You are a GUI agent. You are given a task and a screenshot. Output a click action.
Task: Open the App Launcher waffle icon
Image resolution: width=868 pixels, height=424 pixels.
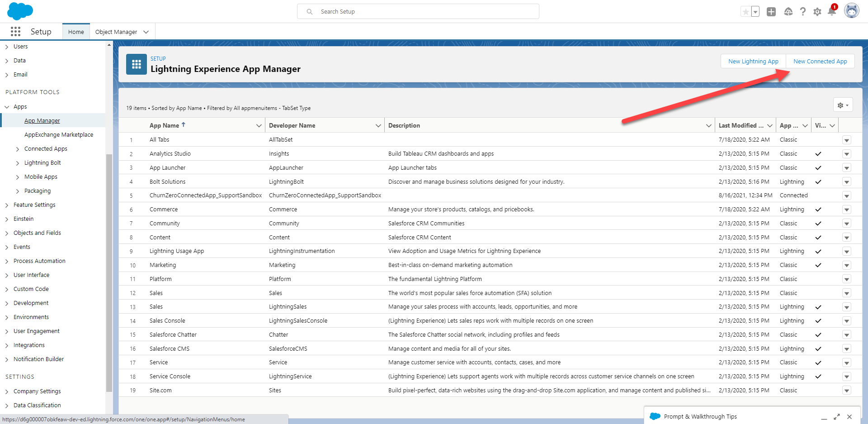pyautogui.click(x=15, y=31)
